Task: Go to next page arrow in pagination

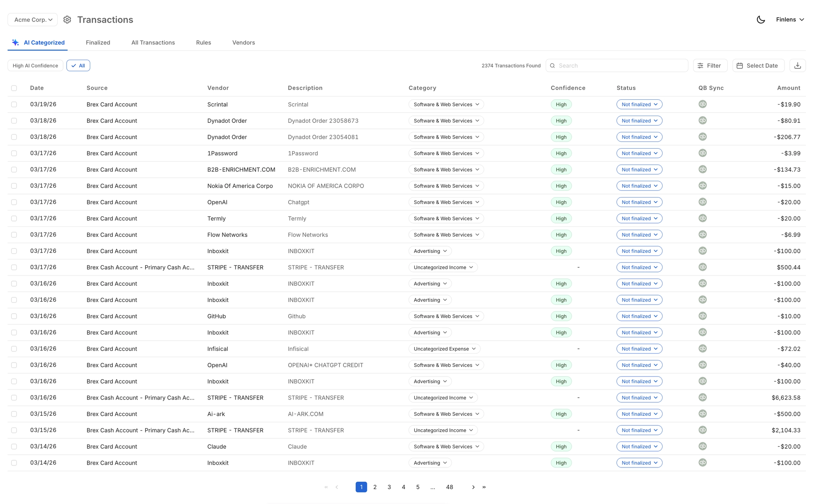Action: [473, 487]
